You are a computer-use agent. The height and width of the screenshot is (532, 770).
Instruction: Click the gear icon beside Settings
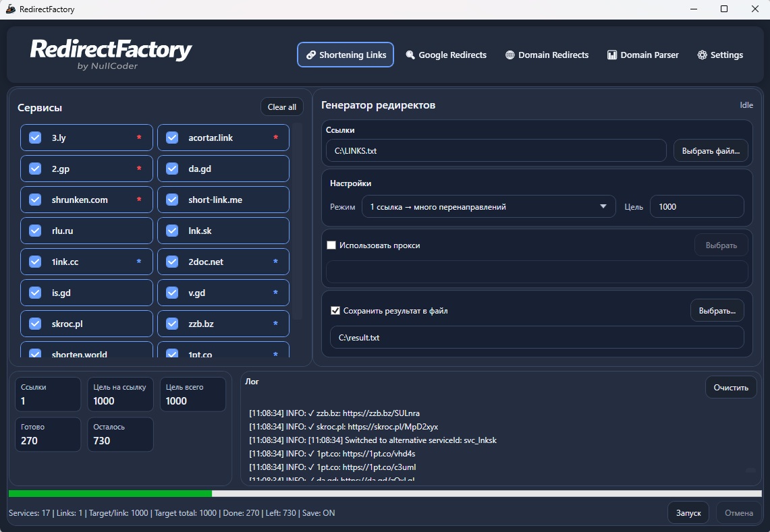point(702,55)
